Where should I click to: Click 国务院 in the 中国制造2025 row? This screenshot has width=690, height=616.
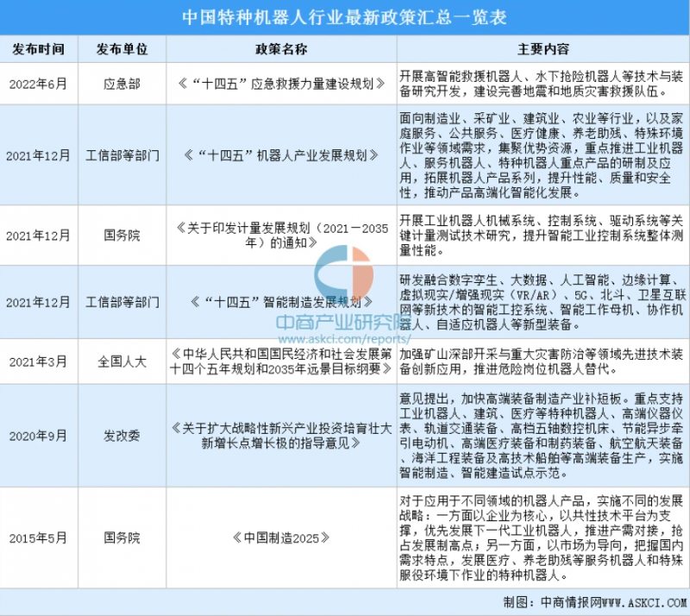122,537
